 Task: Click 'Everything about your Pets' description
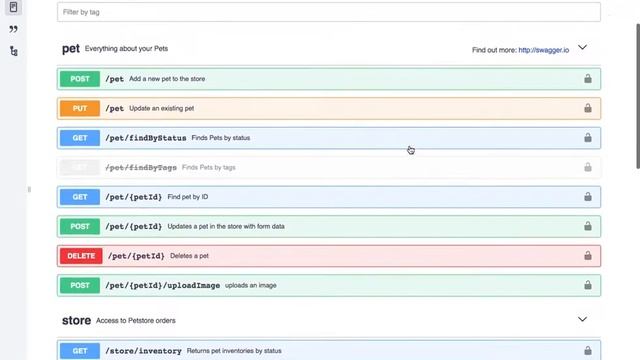[x=126, y=48]
